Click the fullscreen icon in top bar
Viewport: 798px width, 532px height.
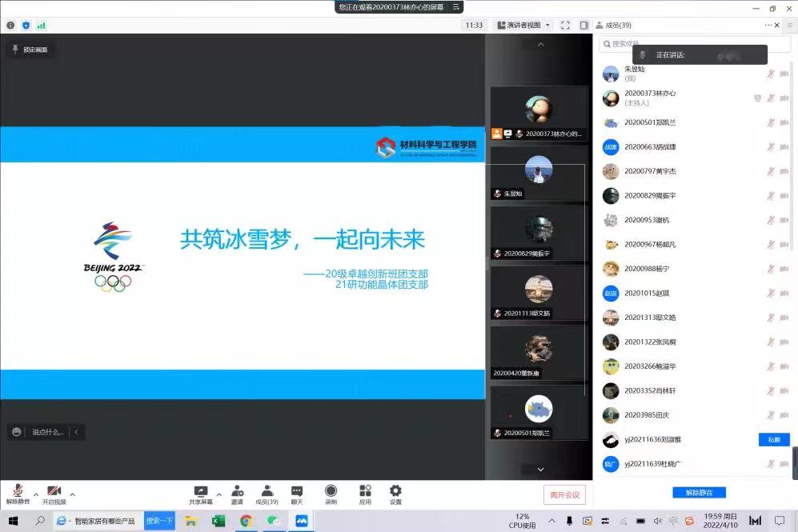pyautogui.click(x=565, y=25)
